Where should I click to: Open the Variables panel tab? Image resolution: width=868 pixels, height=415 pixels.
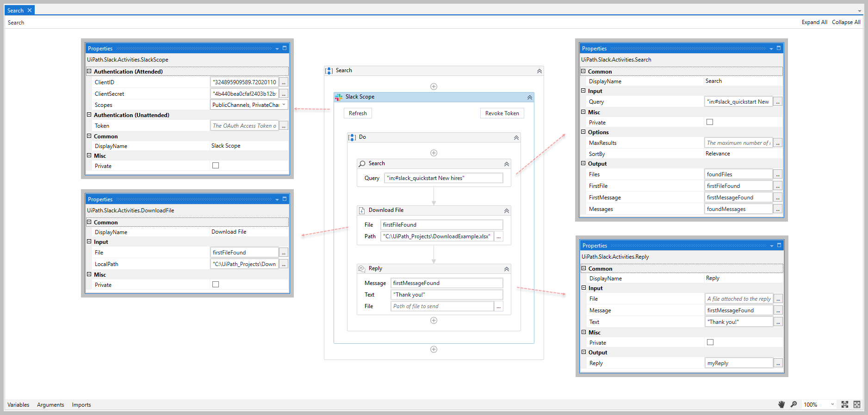coord(19,405)
